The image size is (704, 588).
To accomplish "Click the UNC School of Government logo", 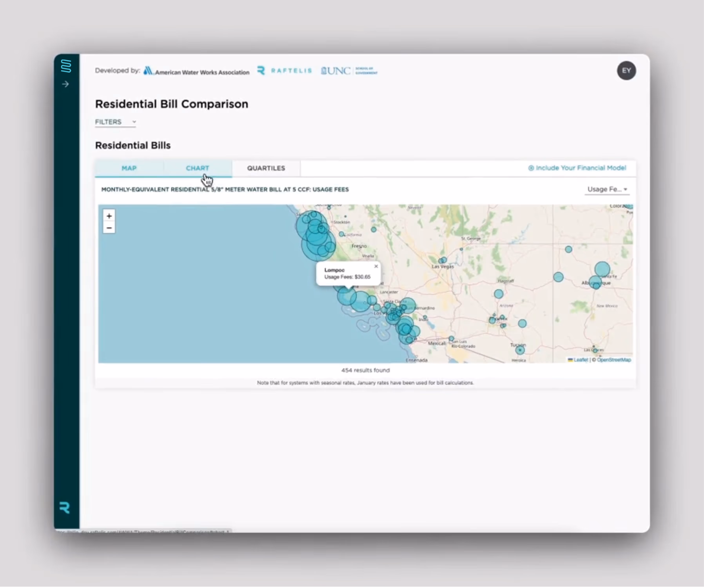I will tap(349, 71).
